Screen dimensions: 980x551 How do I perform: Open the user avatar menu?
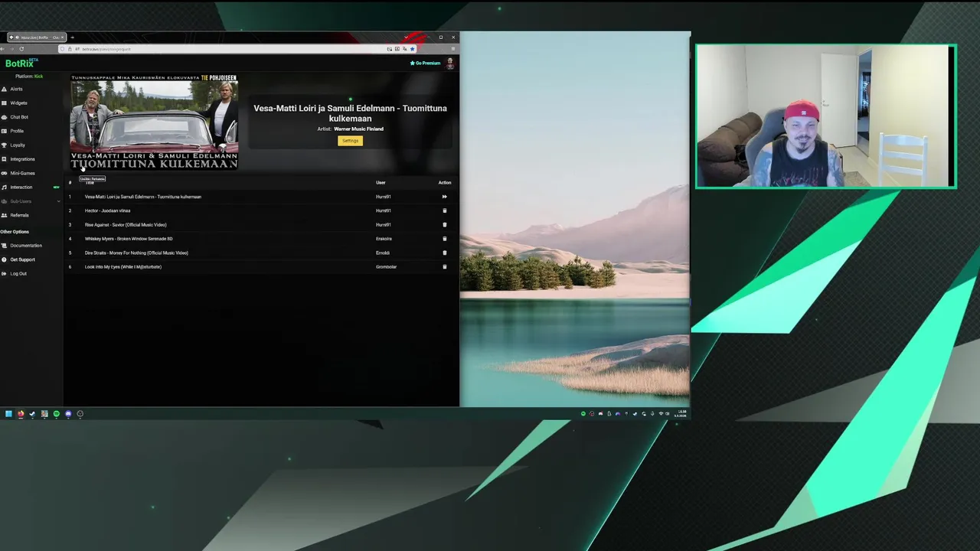click(450, 63)
